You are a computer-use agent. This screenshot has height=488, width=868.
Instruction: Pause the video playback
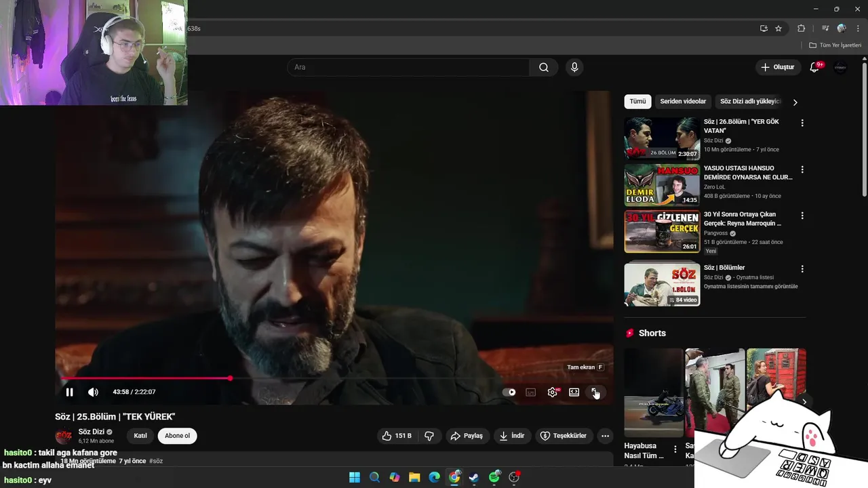69,392
